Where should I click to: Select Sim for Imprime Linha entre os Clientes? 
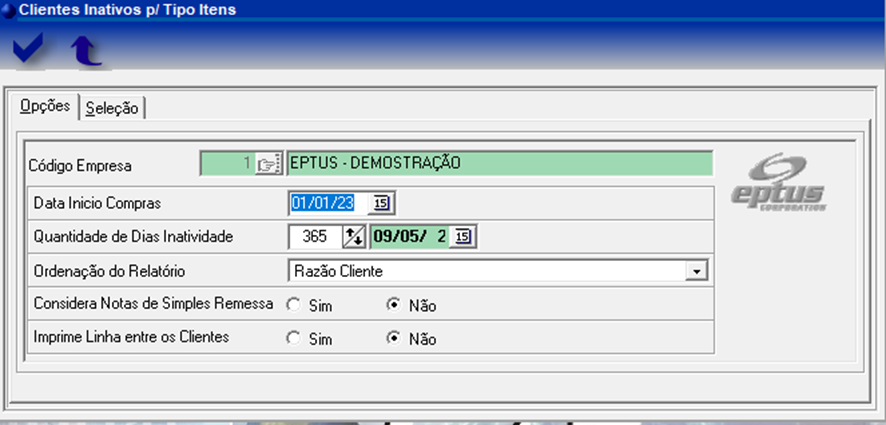(293, 339)
